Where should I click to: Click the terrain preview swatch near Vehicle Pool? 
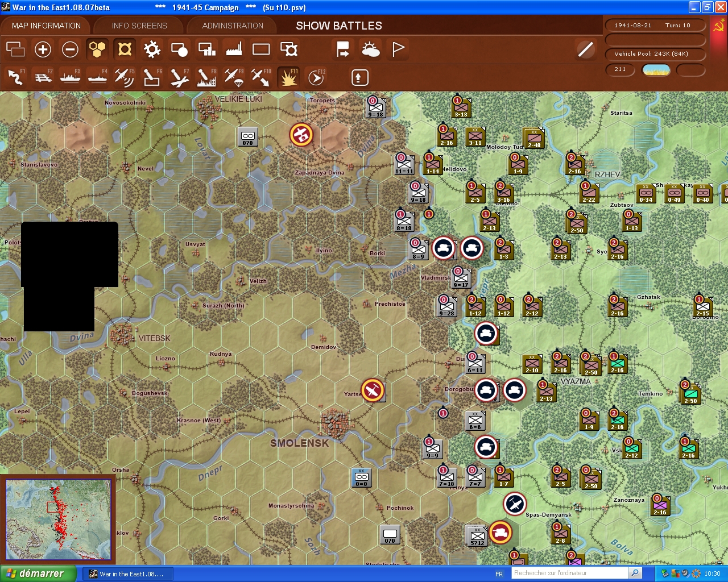click(656, 70)
